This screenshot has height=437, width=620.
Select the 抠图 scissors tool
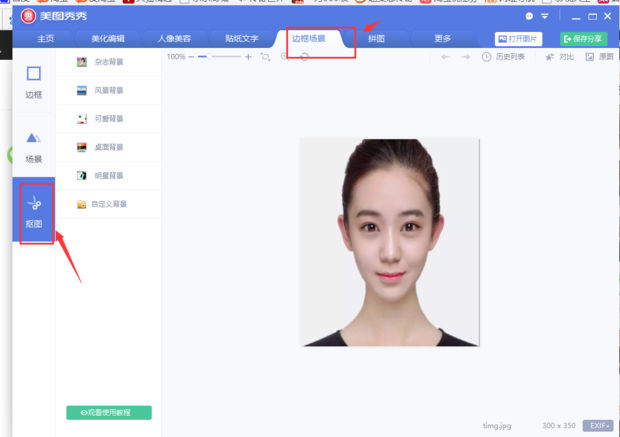pyautogui.click(x=34, y=210)
